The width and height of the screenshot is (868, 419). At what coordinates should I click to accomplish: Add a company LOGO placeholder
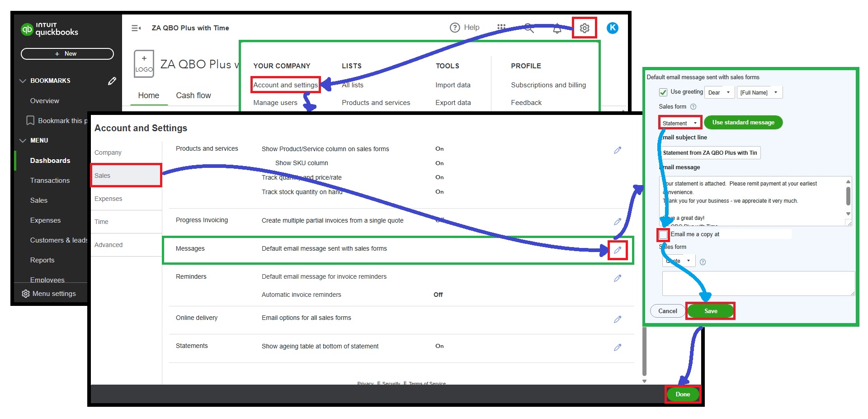(144, 64)
